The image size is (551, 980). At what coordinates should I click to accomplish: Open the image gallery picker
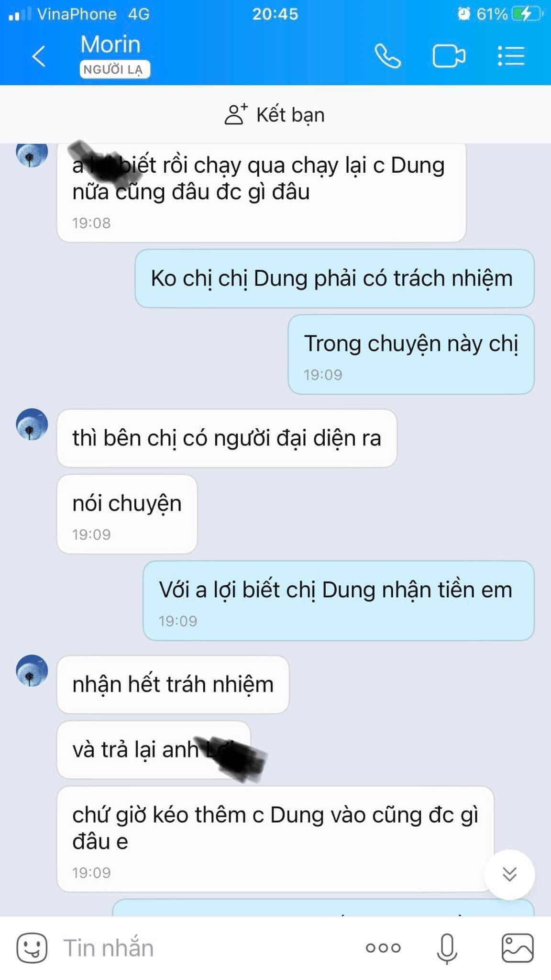click(x=517, y=947)
